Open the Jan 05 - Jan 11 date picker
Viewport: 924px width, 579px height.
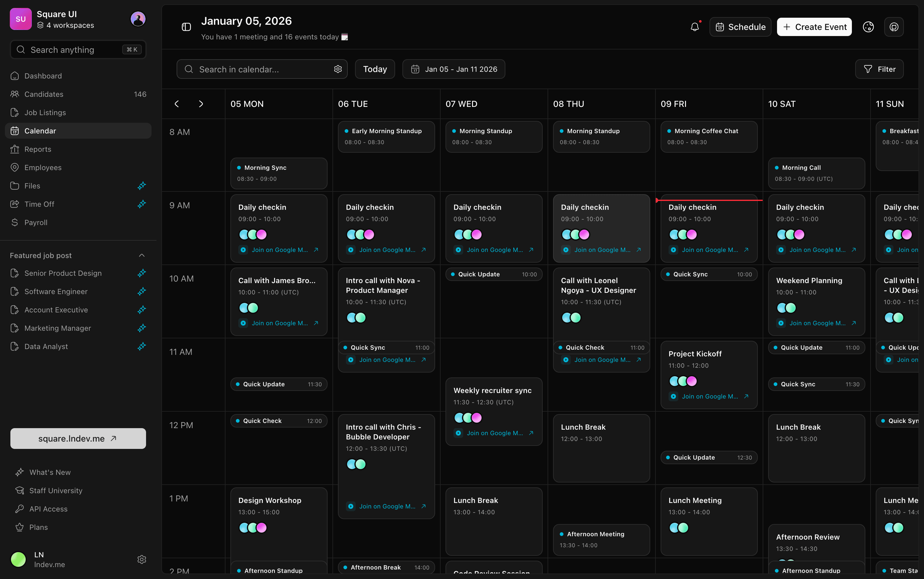(453, 69)
